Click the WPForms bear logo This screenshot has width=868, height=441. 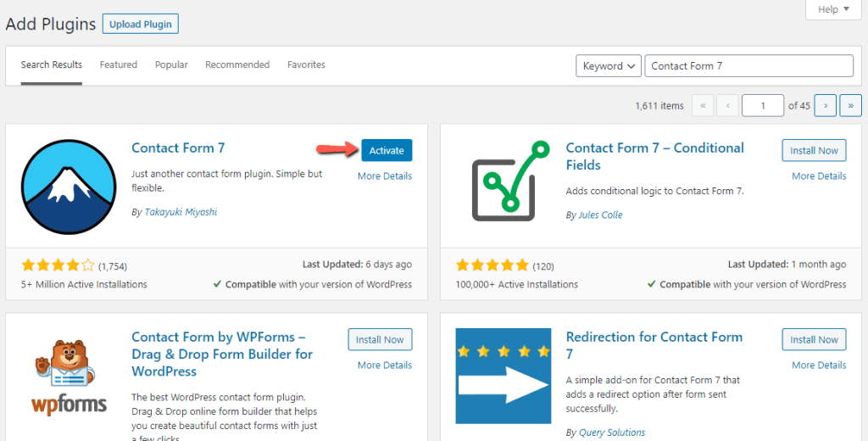pyautogui.click(x=69, y=377)
